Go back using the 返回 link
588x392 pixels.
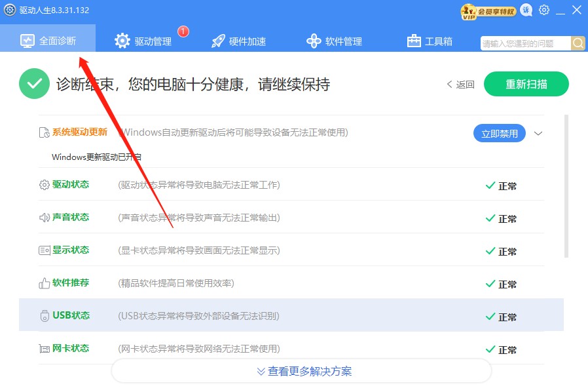click(x=461, y=85)
